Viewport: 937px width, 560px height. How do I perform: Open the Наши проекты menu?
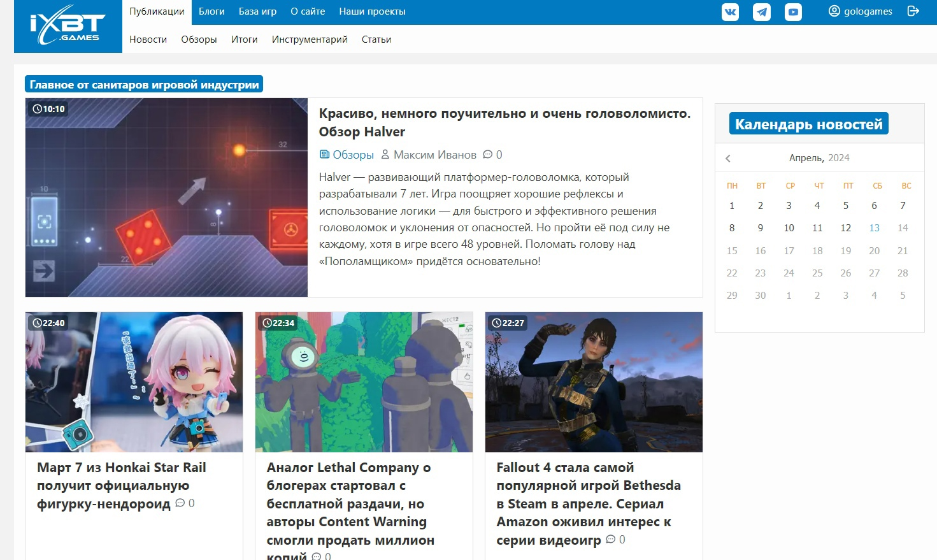tap(372, 11)
